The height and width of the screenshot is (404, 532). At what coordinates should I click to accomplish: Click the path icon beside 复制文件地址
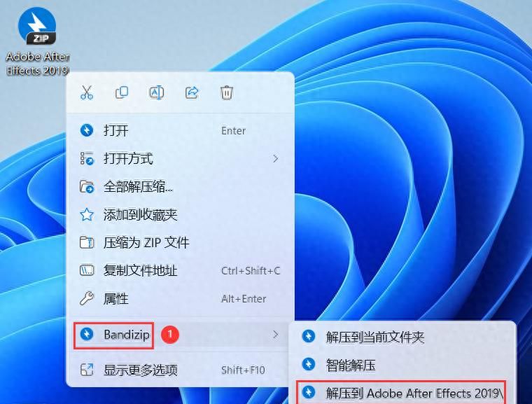87,270
